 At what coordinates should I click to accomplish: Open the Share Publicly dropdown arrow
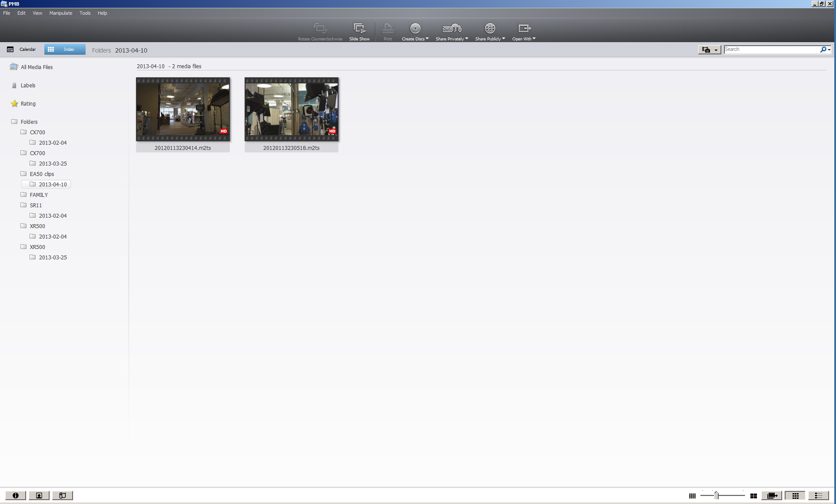point(504,39)
